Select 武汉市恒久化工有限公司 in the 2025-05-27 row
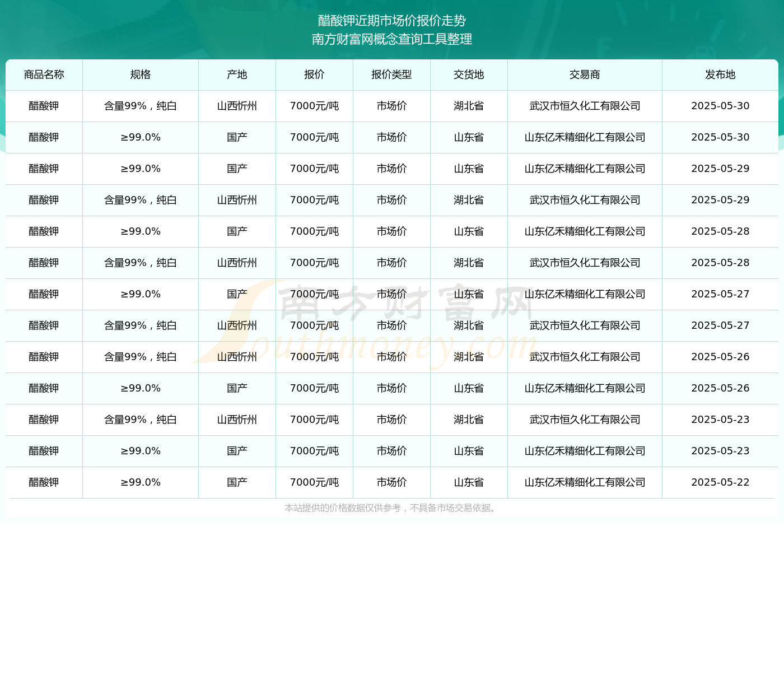 (585, 325)
